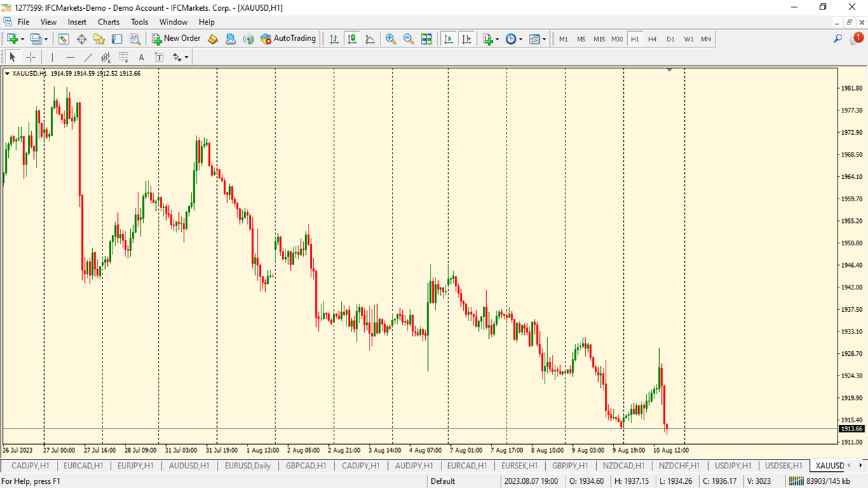Expand the Indicators list dropdown
This screenshot has width=868, height=488.
(498, 39)
